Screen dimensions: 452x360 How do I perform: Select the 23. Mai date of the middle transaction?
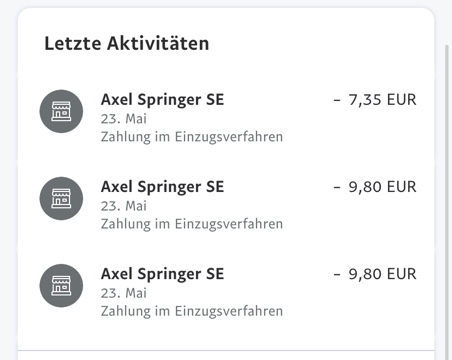pos(124,206)
